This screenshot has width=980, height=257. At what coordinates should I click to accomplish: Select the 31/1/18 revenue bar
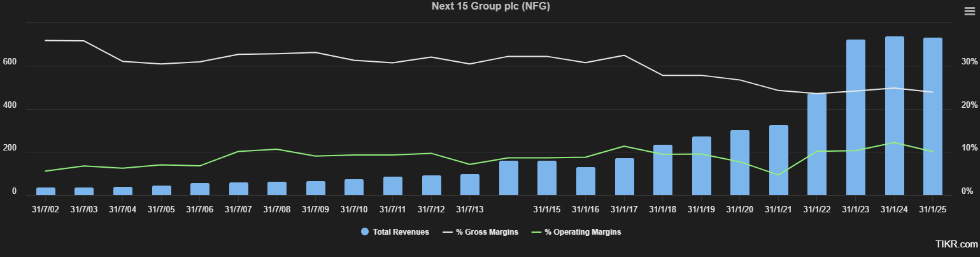pyautogui.click(x=663, y=170)
